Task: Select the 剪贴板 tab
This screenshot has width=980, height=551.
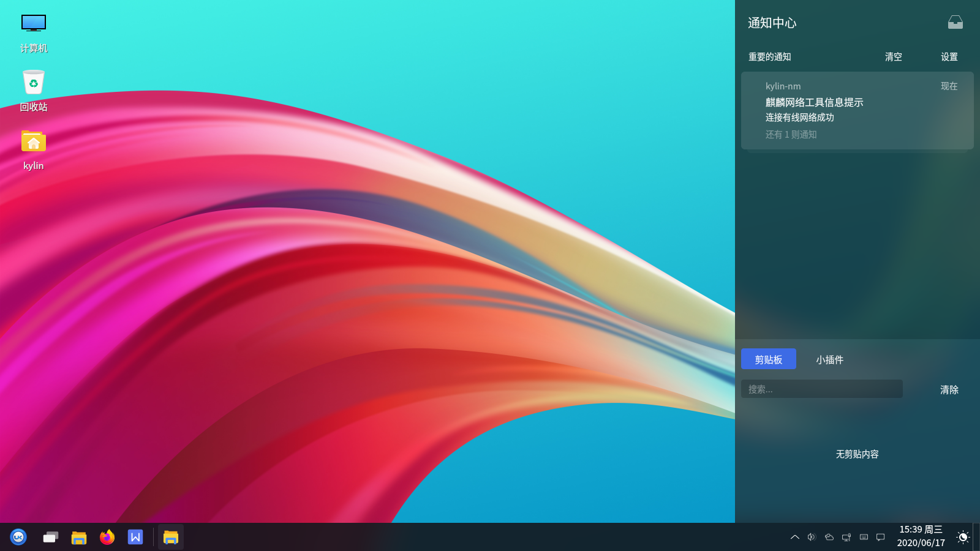Action: click(768, 359)
